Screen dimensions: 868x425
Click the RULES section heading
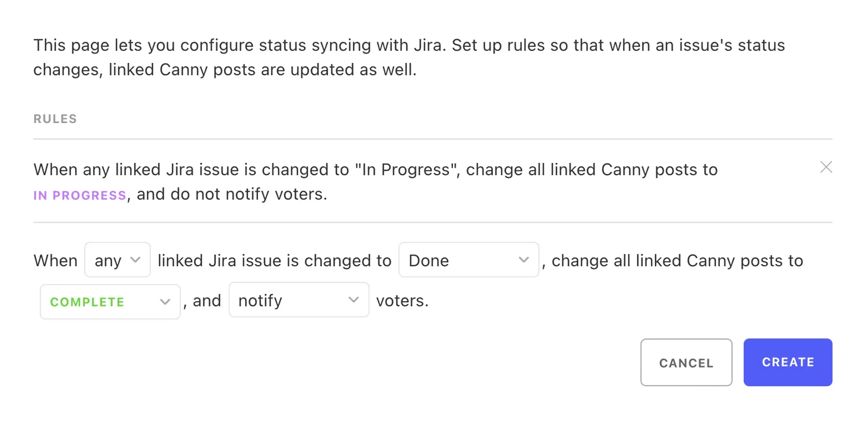click(55, 119)
